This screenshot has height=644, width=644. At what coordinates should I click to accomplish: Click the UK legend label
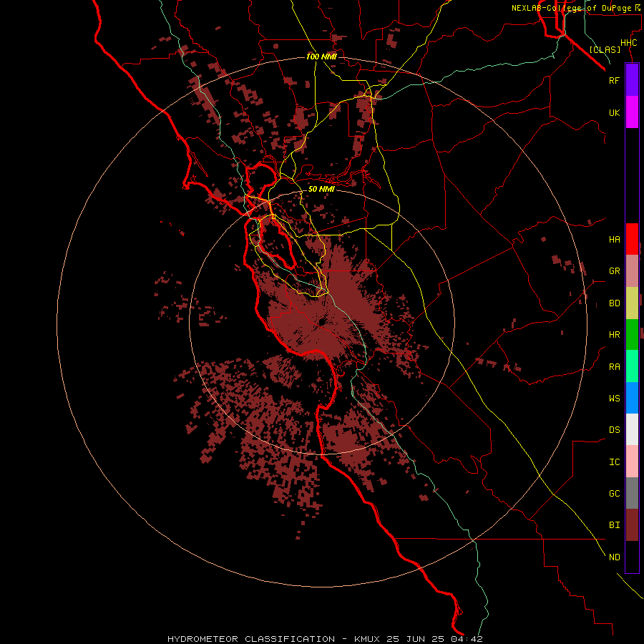[614, 112]
